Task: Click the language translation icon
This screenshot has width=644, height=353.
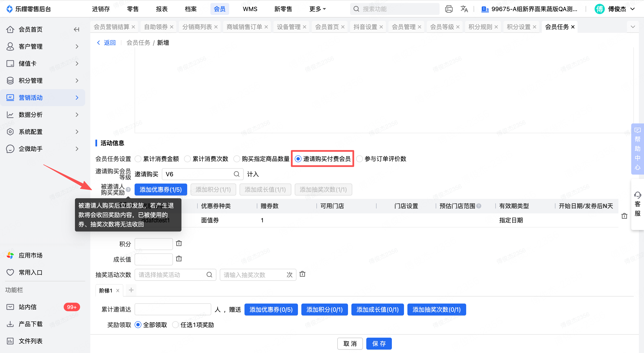Action: 464,9
